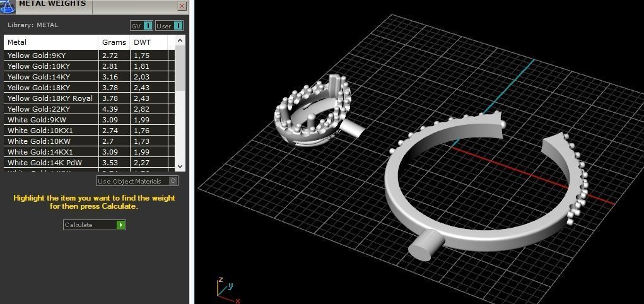Image resolution: width=644 pixels, height=304 pixels.
Task: Click the XYZ axis indicator icon
Action: pyautogui.click(x=228, y=290)
